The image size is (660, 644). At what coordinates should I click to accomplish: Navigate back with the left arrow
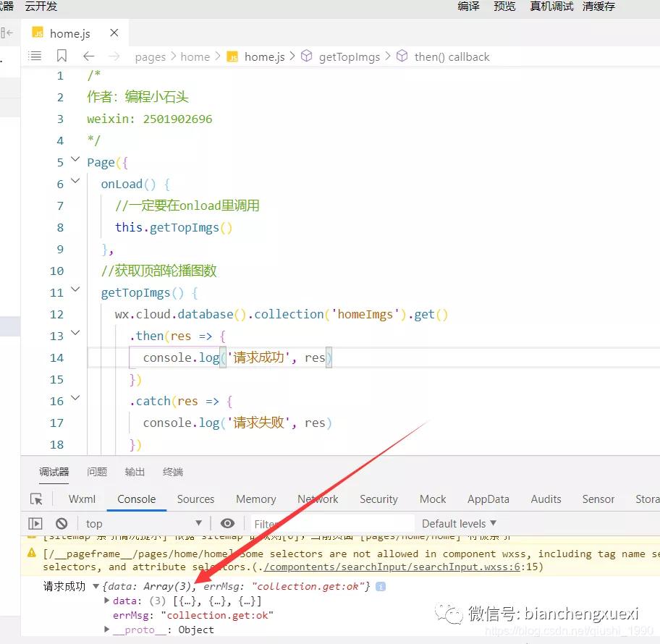[88, 56]
